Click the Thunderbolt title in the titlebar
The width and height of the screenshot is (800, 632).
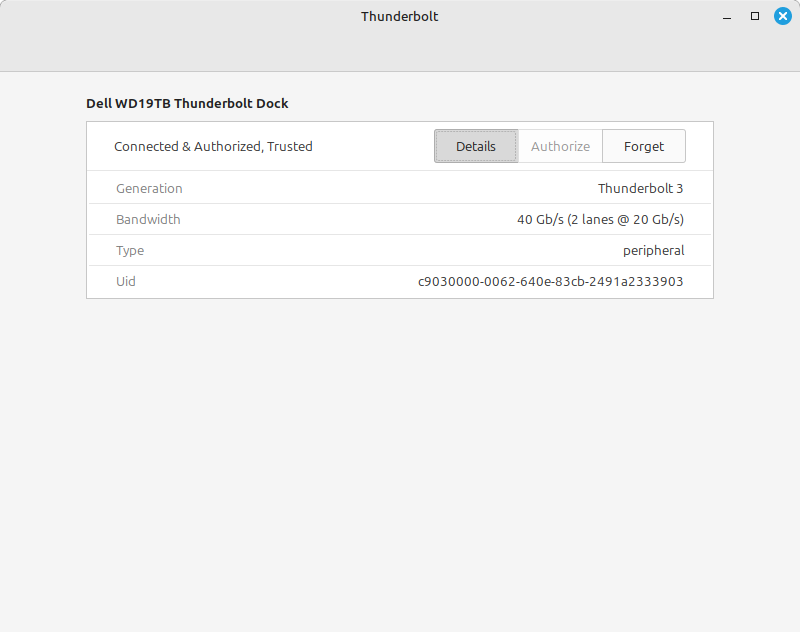point(399,16)
